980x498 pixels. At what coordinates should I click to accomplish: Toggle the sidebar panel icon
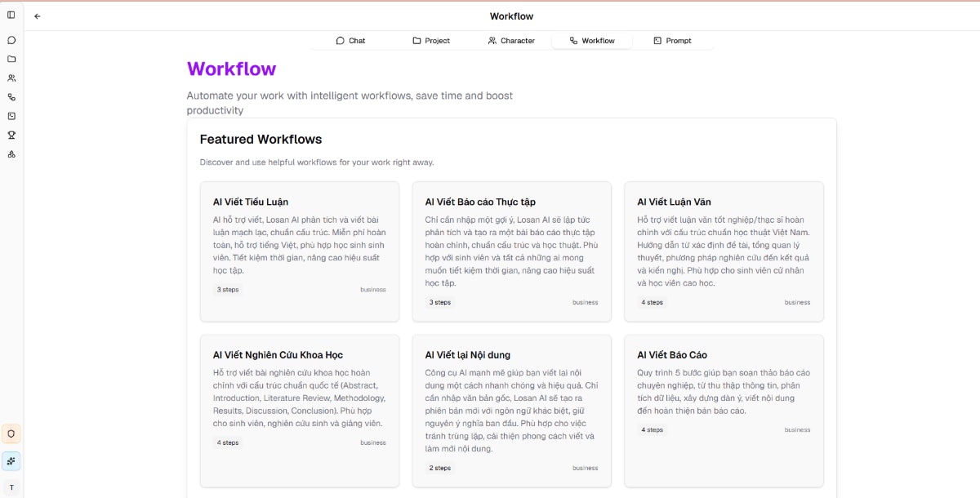click(x=11, y=15)
